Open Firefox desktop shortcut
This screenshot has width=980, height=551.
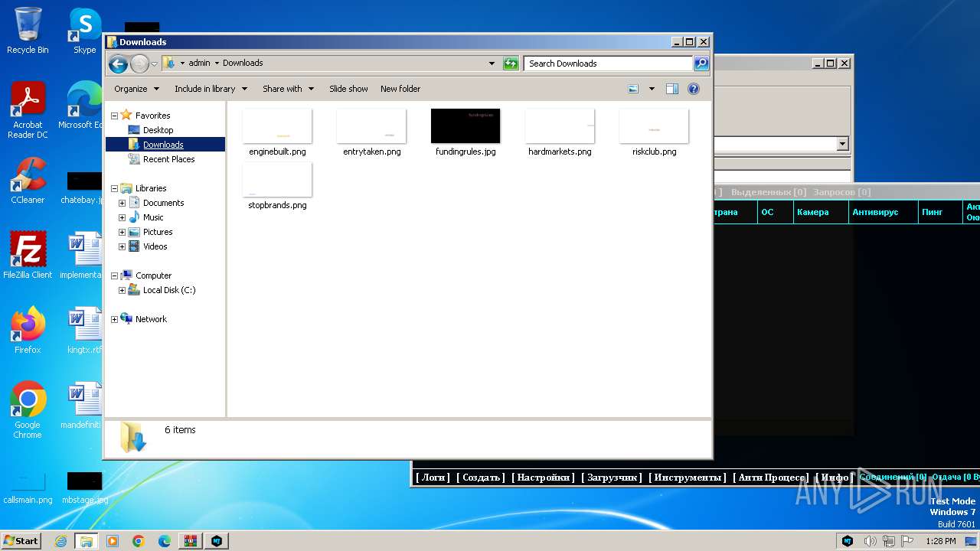28,331
